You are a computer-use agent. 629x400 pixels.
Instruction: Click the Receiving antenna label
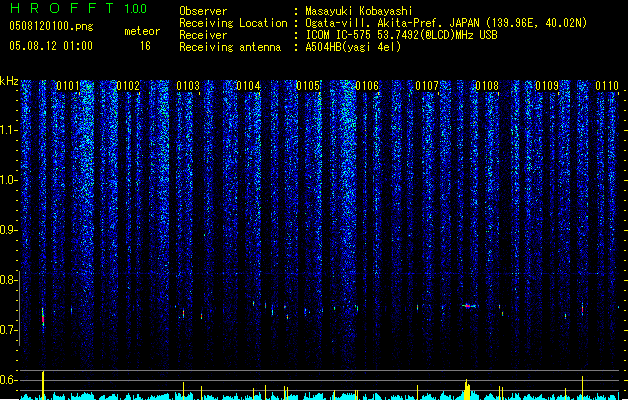(x=230, y=47)
